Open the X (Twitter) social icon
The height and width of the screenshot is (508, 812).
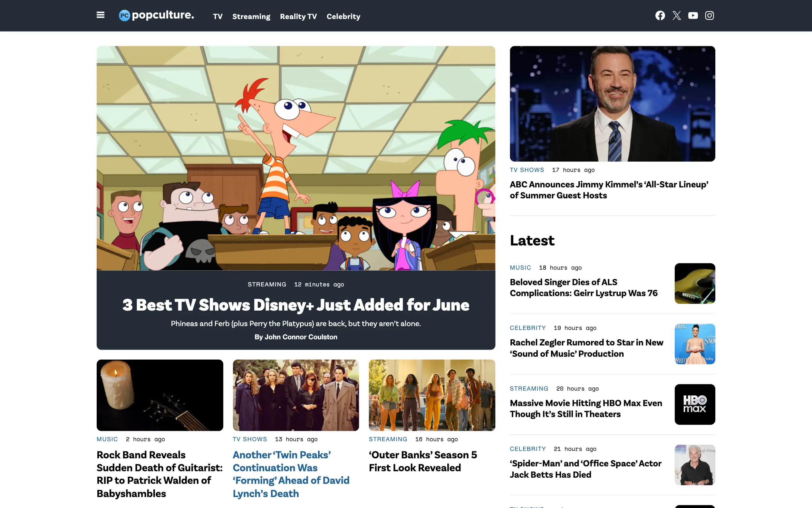(676, 15)
